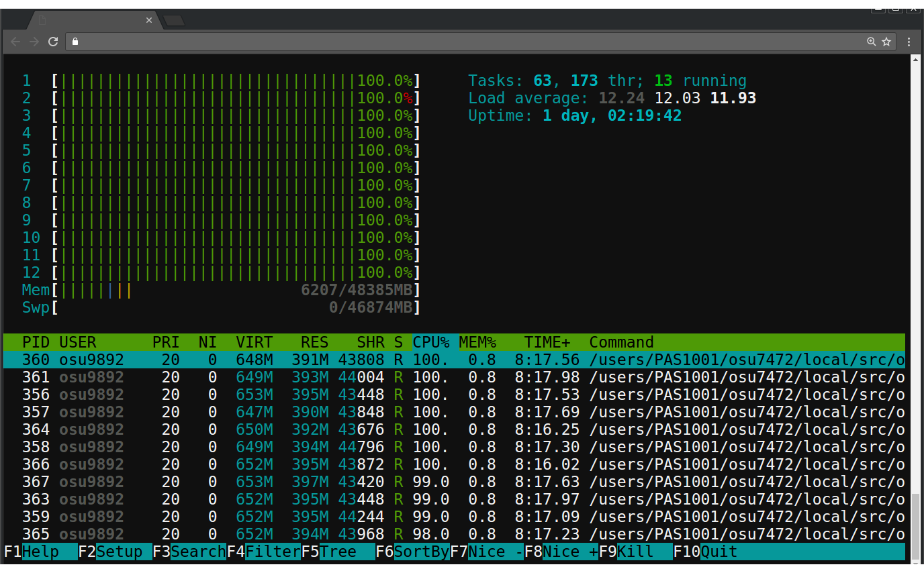
Task: Close the active browser tab
Action: [149, 20]
